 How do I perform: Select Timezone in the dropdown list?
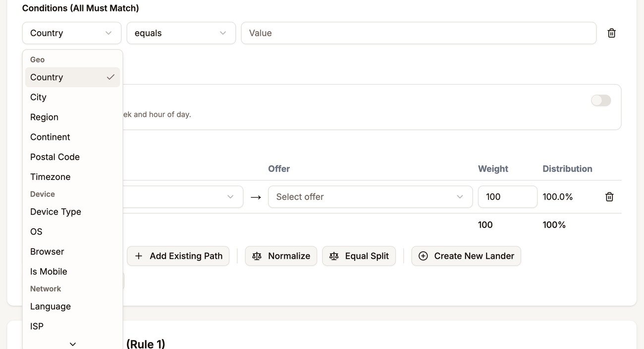click(73, 176)
